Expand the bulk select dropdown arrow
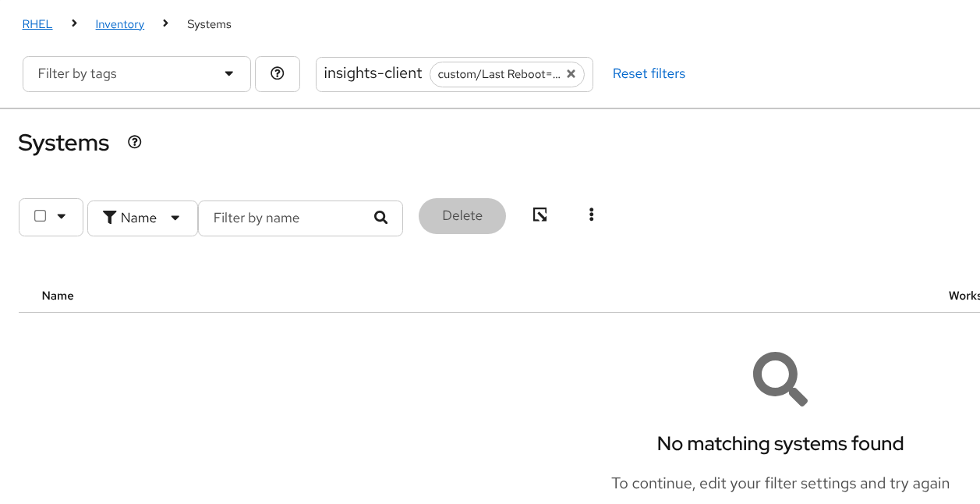This screenshot has height=504, width=980. [62, 216]
